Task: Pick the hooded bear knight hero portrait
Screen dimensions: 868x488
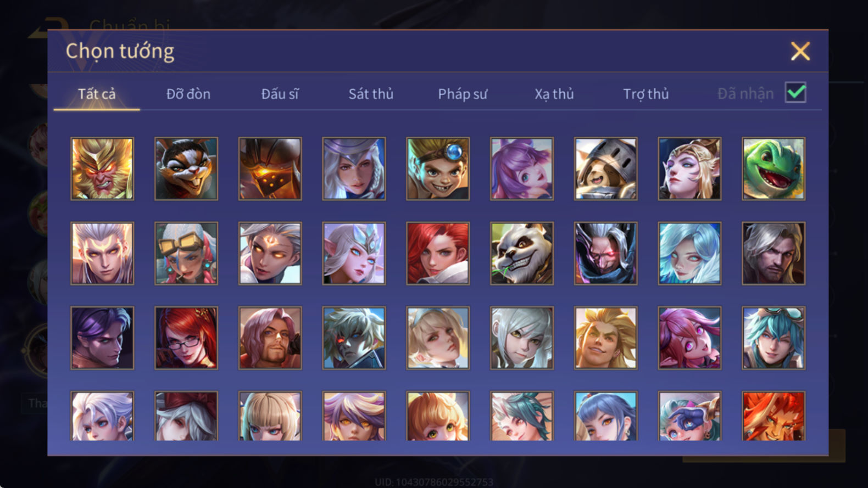Action: click(x=606, y=169)
